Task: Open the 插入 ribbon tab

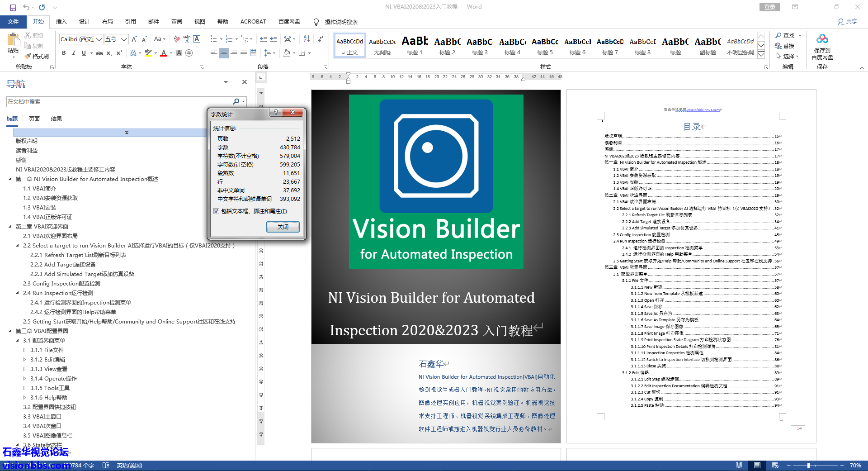Action: (x=61, y=22)
